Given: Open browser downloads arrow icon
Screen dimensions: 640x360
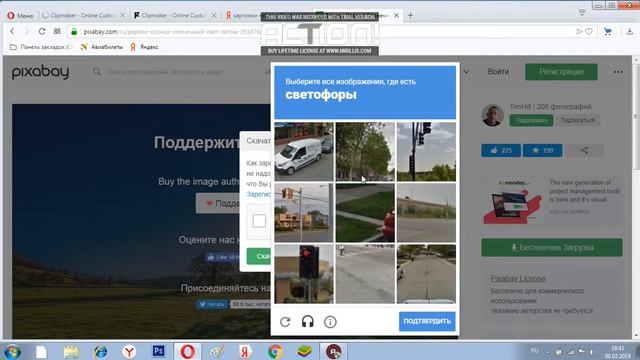Looking at the screenshot, I should (630, 31).
